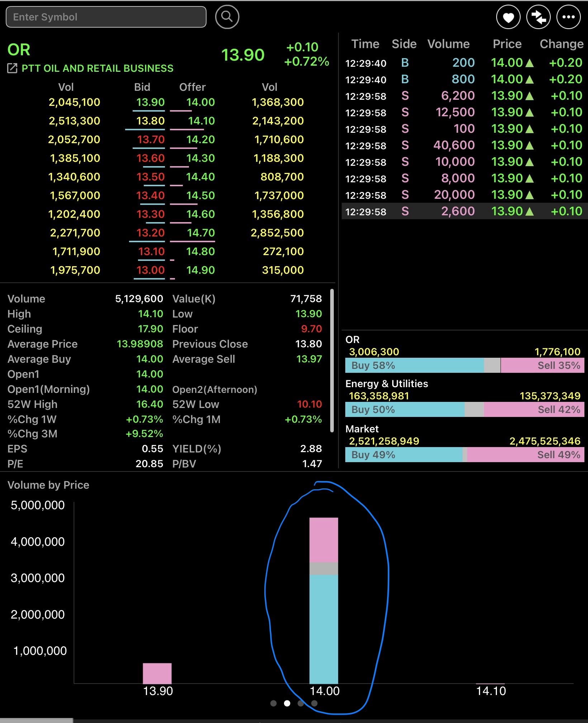
Task: Tap the 13.50 bid price
Action: pyautogui.click(x=151, y=177)
